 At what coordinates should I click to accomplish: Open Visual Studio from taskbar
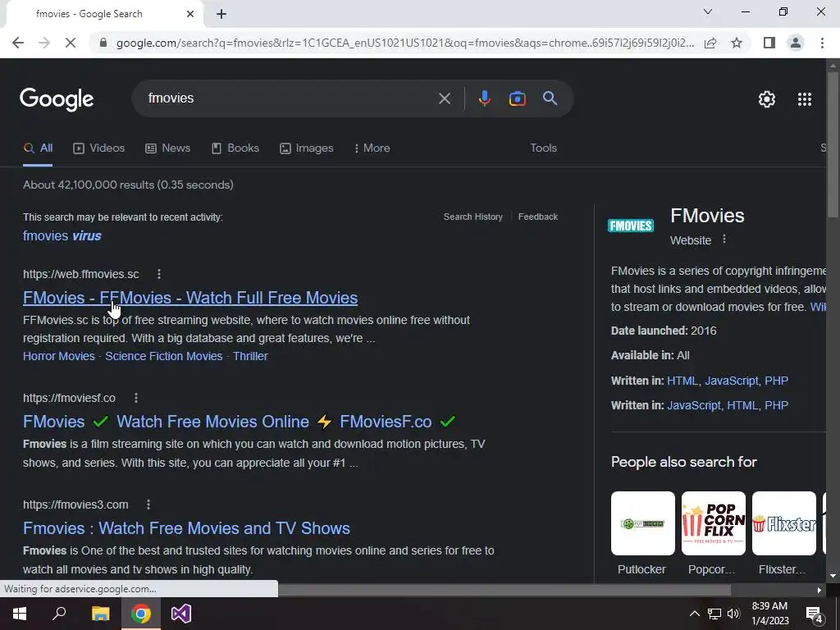[x=181, y=614]
